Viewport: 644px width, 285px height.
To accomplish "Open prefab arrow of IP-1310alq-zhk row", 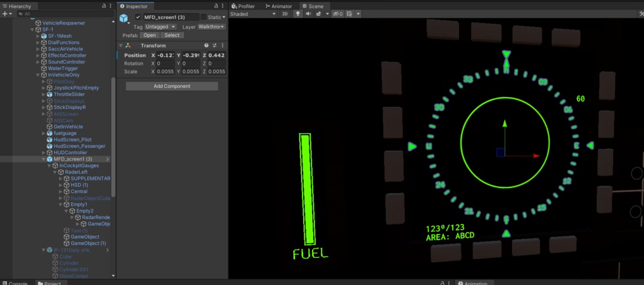I will click(108, 250).
